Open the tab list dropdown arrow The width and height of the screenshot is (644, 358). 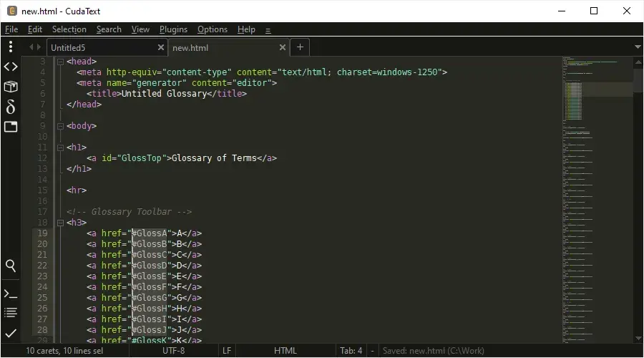click(638, 47)
